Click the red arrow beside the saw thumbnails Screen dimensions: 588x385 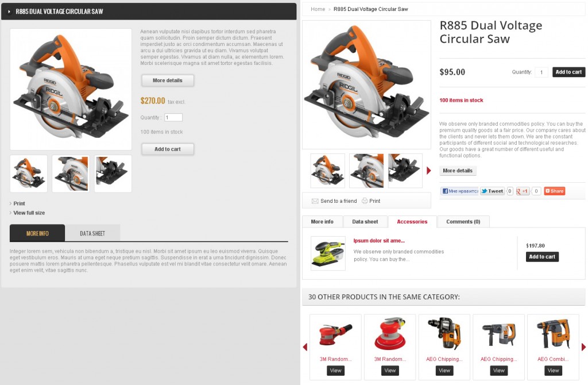pyautogui.click(x=429, y=171)
